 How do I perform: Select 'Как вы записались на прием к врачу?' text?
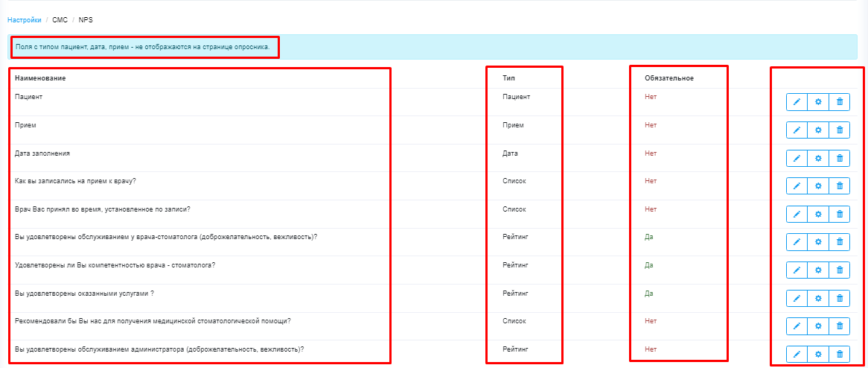76,181
